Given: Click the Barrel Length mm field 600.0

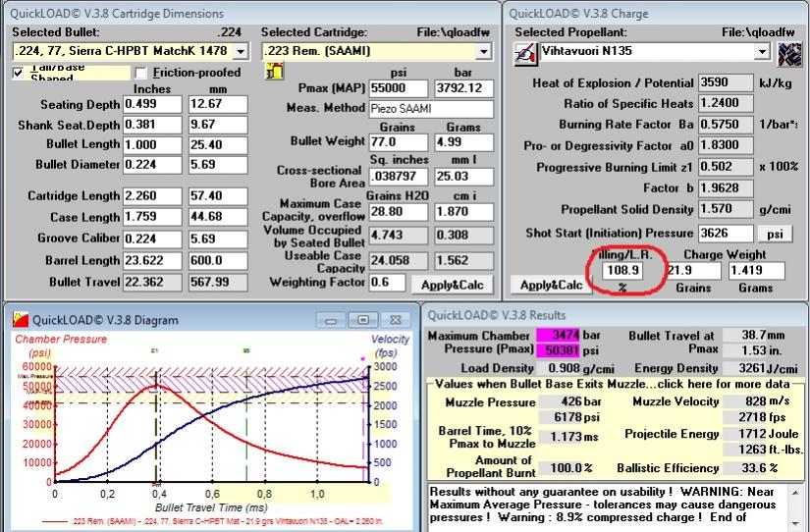Looking at the screenshot, I should point(218,260).
